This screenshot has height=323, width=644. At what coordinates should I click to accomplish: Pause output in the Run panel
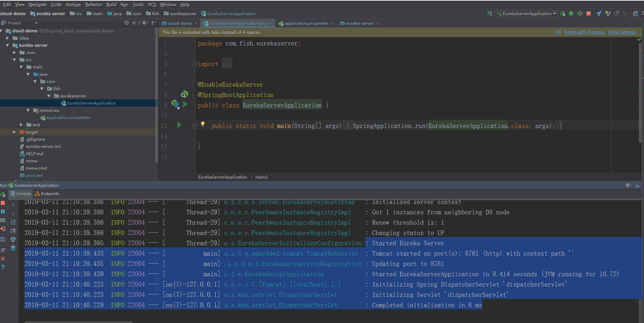(x=3, y=212)
